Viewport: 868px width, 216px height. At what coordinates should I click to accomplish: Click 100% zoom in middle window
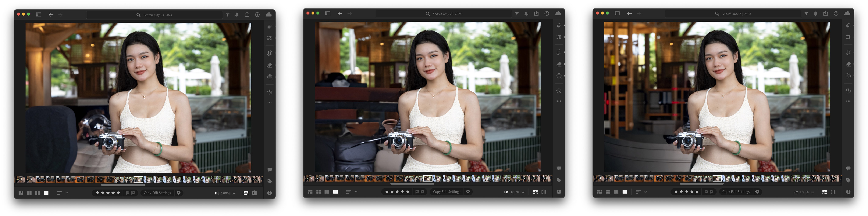point(515,193)
